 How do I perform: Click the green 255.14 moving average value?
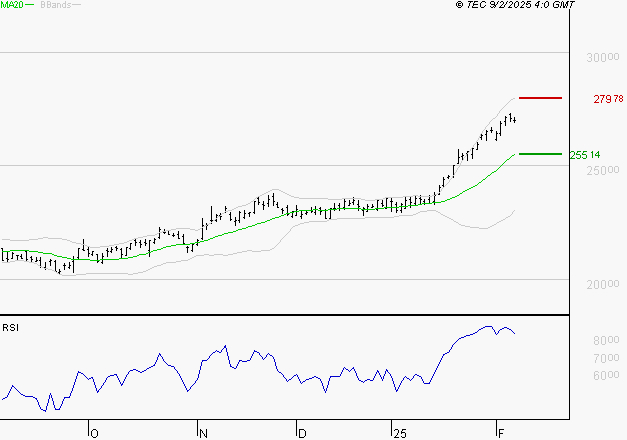coord(585,155)
